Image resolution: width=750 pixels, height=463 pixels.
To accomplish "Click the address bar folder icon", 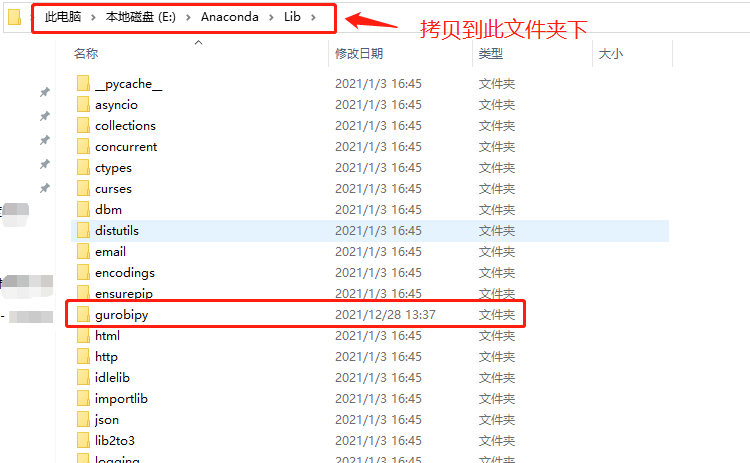I will [15, 17].
